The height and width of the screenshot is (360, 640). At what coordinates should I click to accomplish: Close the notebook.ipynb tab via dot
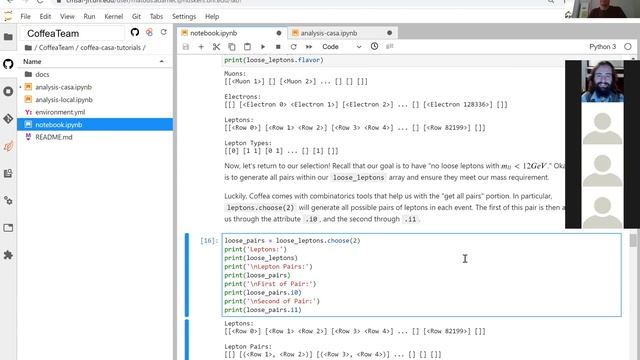(279, 33)
